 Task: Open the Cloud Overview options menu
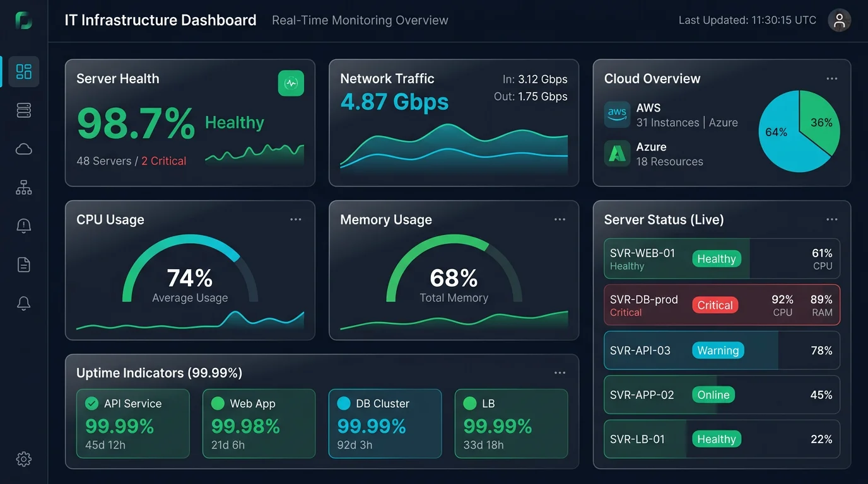pos(831,78)
